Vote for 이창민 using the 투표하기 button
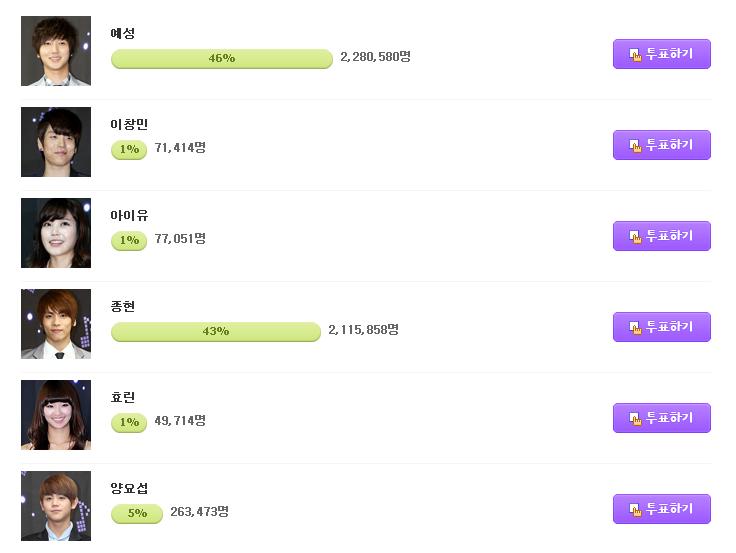 coord(661,145)
